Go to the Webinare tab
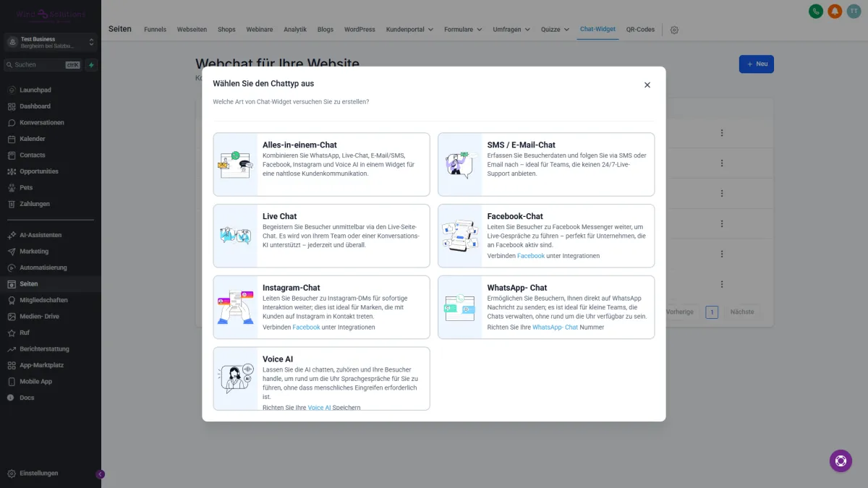Screen dimensions: 868x488 point(260,30)
